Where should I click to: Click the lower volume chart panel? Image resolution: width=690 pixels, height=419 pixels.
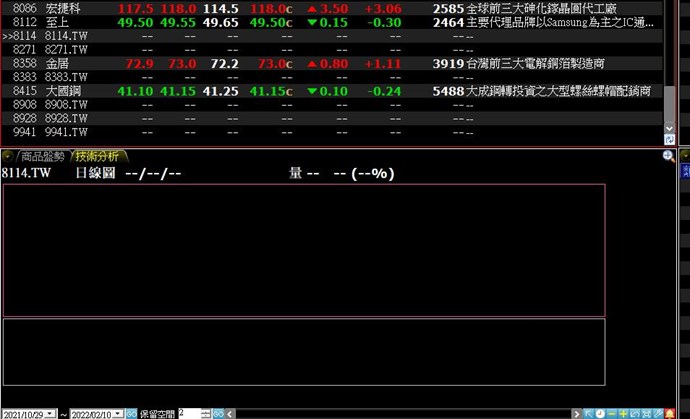(304, 352)
